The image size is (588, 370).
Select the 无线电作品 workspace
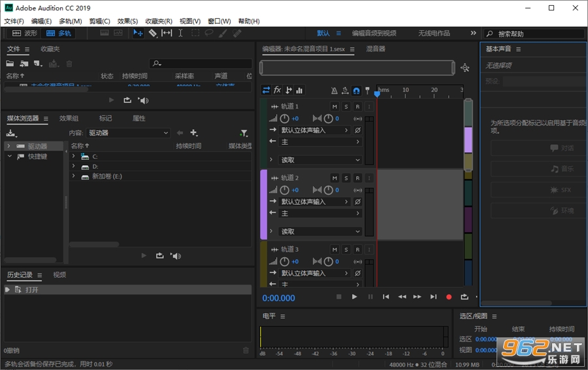434,33
